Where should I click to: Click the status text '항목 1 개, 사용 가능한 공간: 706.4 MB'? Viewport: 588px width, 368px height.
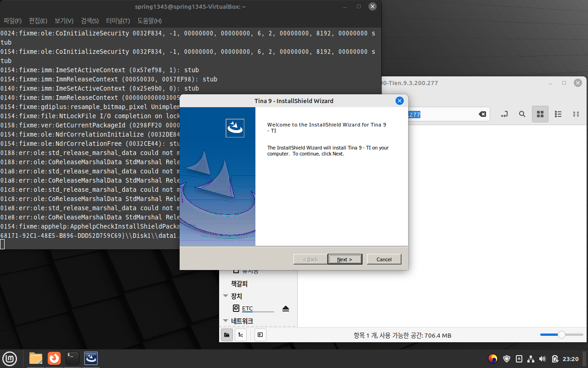[402, 335]
